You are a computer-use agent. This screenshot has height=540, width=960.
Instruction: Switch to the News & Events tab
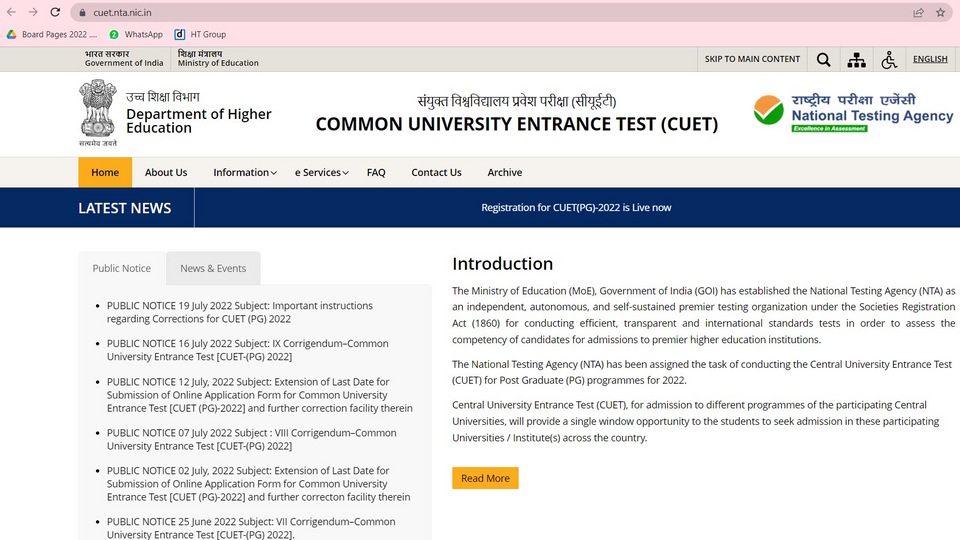point(213,268)
